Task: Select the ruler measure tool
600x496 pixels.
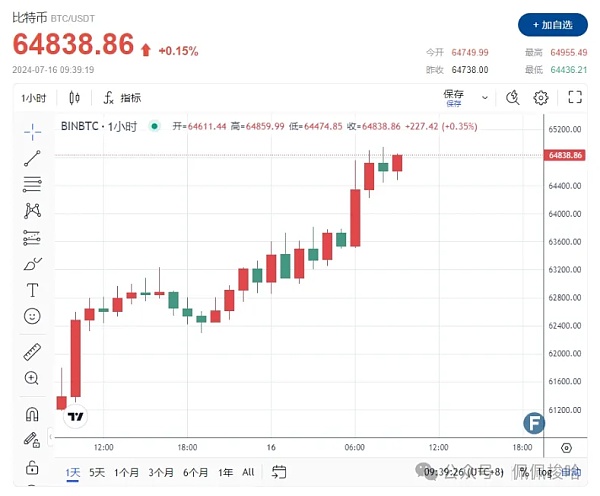Action: tap(32, 352)
